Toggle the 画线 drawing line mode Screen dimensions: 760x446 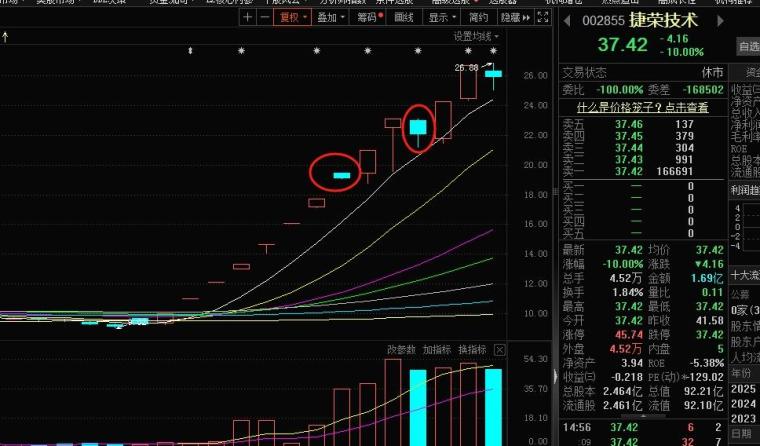tap(404, 17)
